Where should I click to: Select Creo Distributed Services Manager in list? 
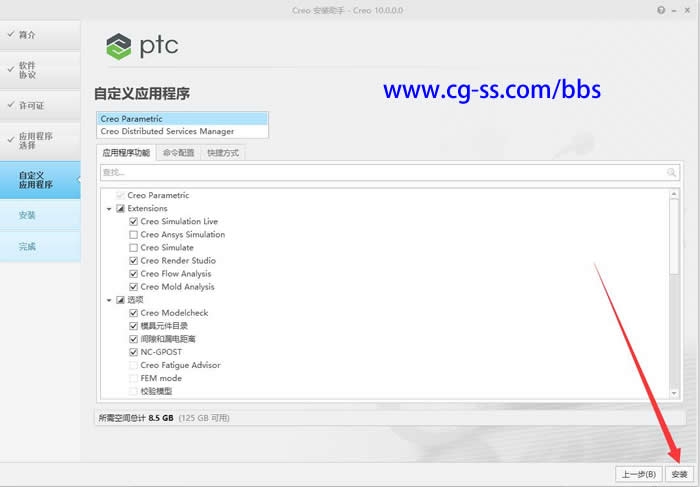(x=167, y=131)
